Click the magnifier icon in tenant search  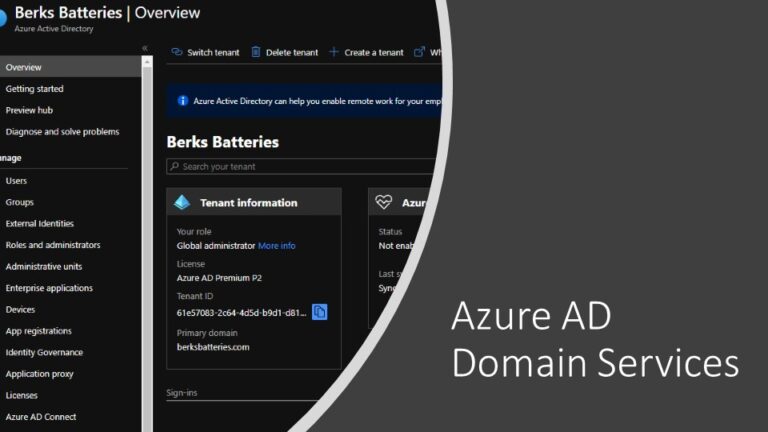coord(175,166)
